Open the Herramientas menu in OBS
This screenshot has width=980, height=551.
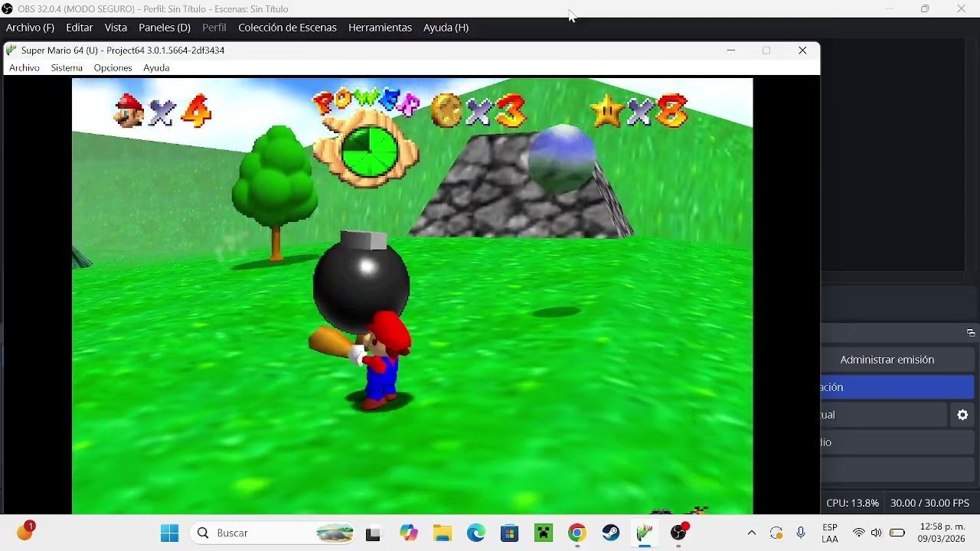pyautogui.click(x=380, y=28)
